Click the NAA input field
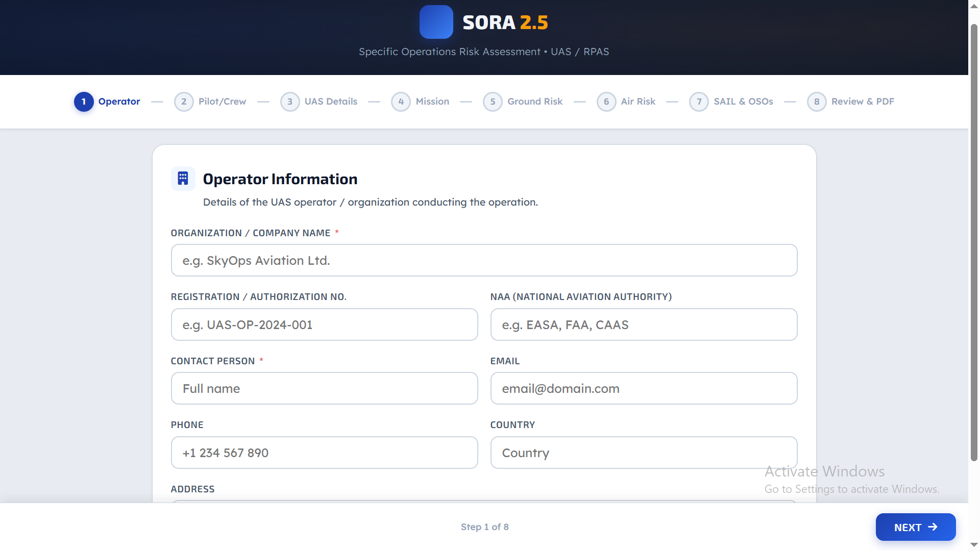 [x=644, y=324]
